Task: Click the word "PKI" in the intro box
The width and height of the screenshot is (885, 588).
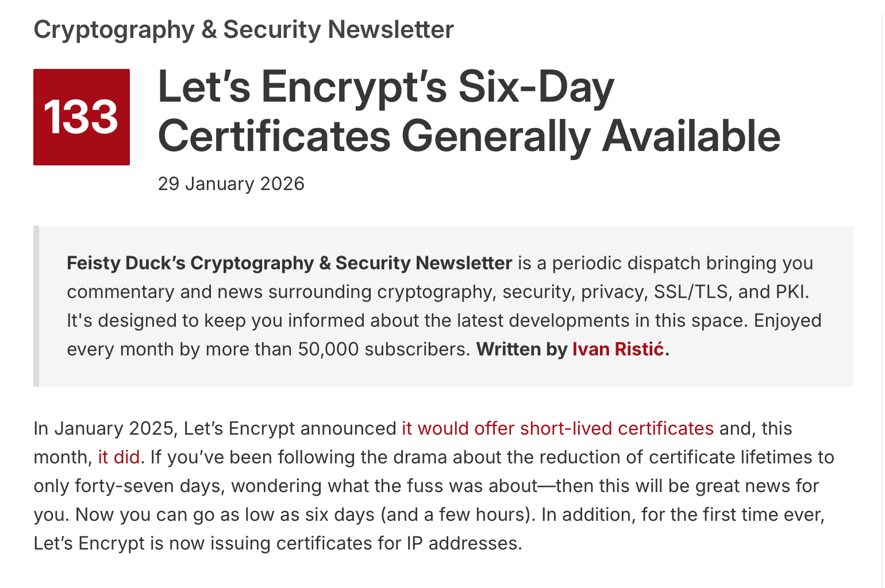Action: point(791,292)
